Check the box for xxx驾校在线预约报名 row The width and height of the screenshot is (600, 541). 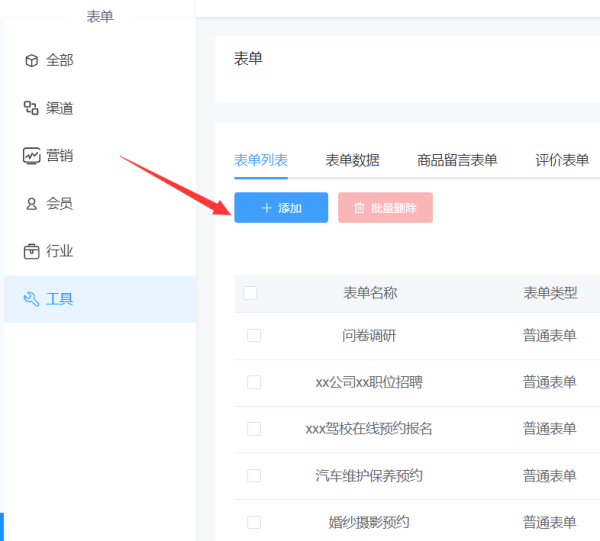pos(254,429)
